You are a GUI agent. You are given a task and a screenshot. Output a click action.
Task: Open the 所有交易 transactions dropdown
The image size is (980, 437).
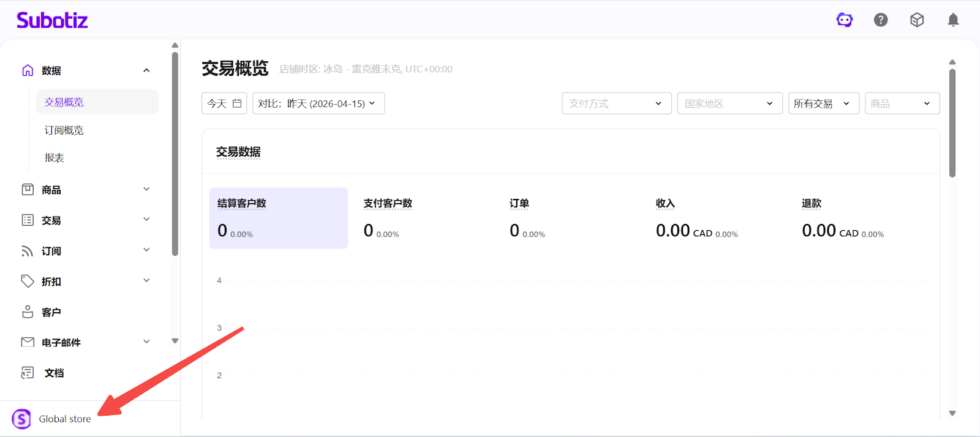tap(823, 103)
